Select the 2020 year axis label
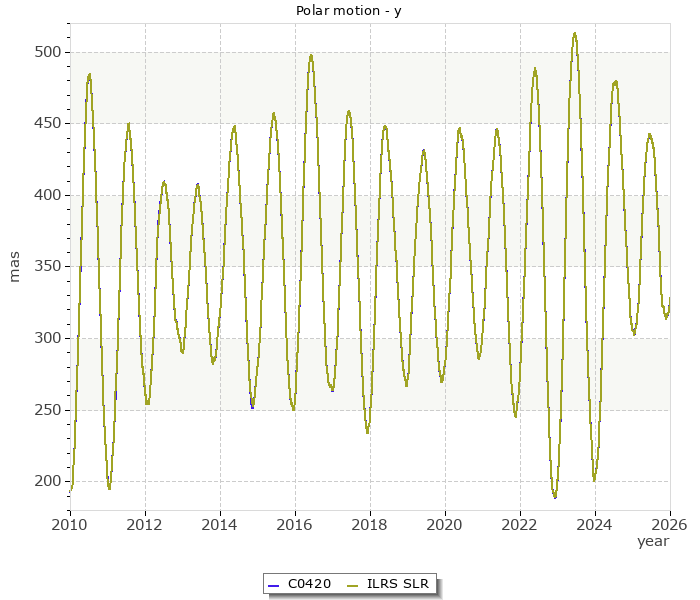The image size is (700, 600). [445, 523]
